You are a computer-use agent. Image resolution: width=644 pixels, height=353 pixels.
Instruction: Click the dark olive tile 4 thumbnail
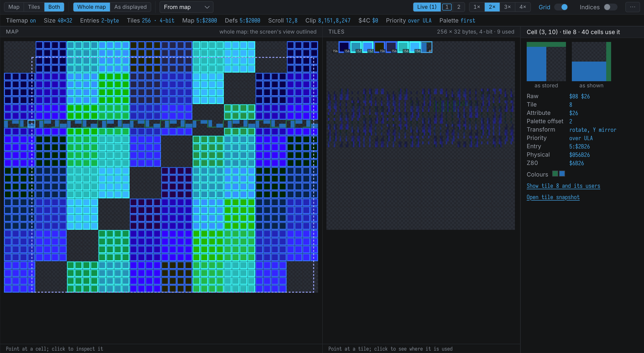(379, 47)
